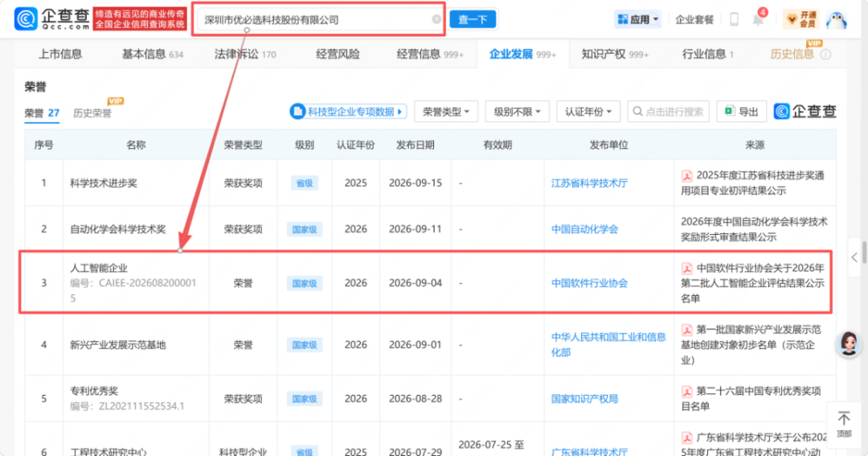868x456 pixels.
Task: Switch to the 行业信息 tab
Action: (707, 55)
